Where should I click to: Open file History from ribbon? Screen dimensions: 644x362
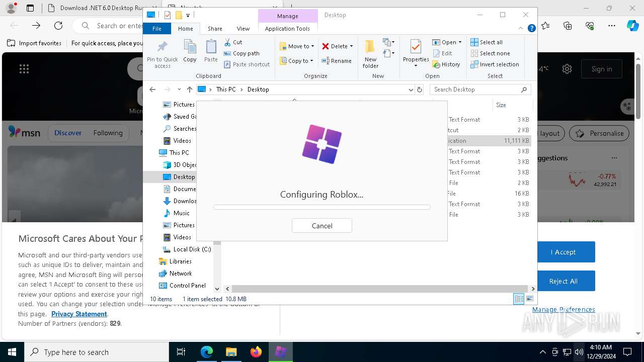(x=446, y=64)
